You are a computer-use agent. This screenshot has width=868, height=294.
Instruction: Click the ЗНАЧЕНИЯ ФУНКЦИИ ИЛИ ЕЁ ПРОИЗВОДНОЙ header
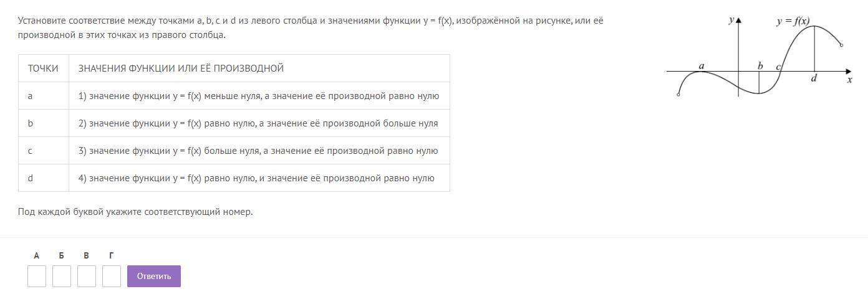click(181, 69)
